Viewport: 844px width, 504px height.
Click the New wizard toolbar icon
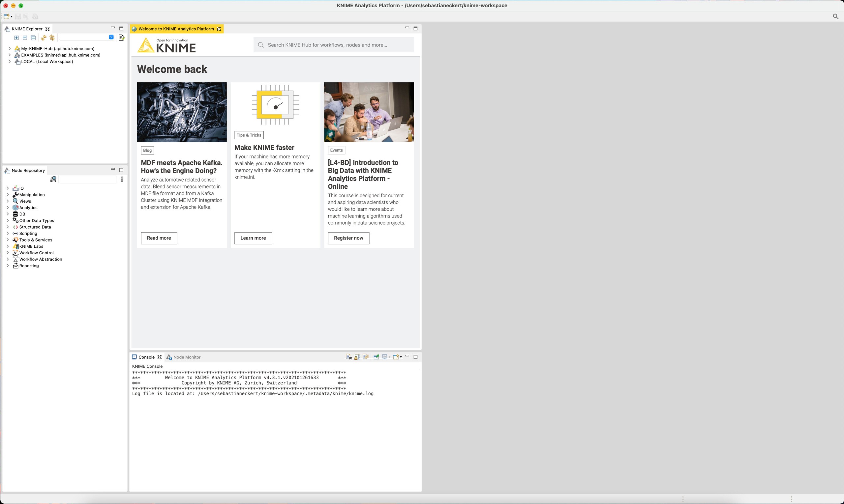[6, 16]
